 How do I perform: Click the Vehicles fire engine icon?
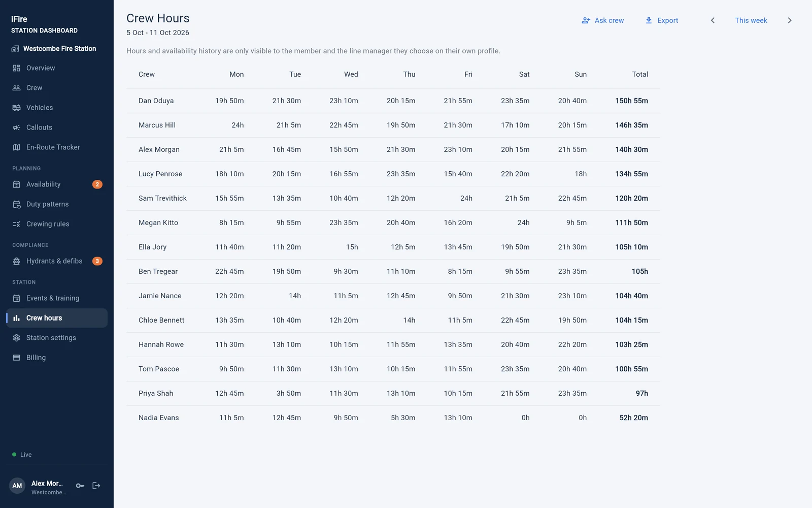pos(16,108)
